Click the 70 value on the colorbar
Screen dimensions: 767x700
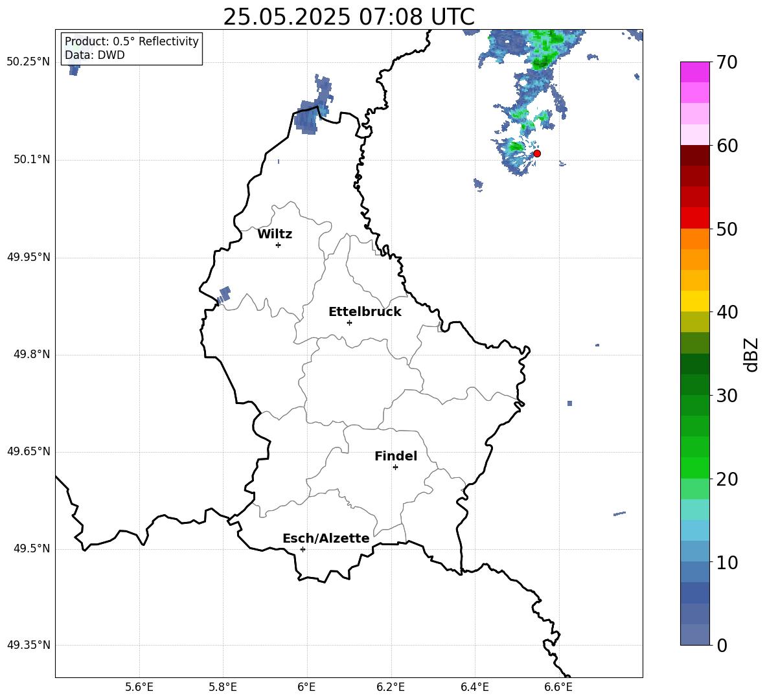tap(727, 63)
